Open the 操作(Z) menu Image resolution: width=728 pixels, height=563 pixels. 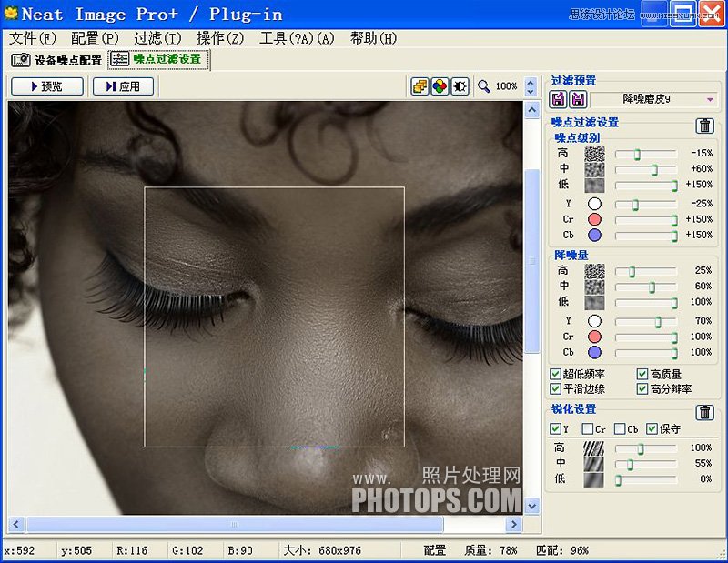pos(220,38)
